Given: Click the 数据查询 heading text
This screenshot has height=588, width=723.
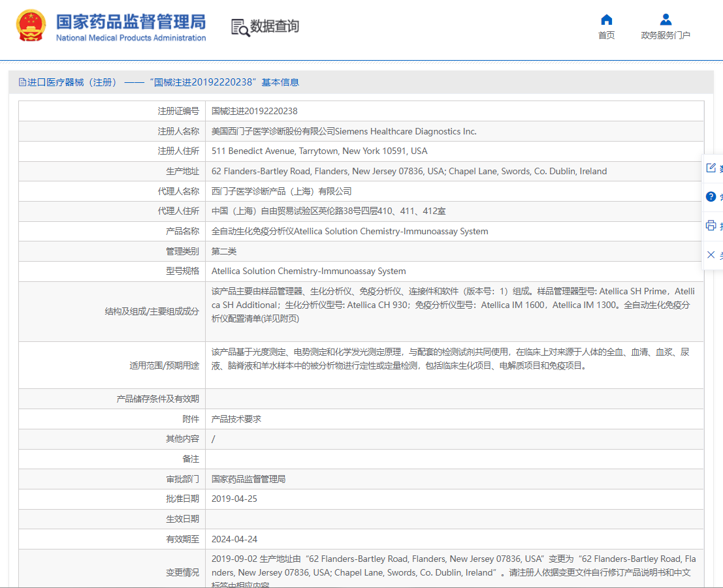Looking at the screenshot, I should 274,26.
